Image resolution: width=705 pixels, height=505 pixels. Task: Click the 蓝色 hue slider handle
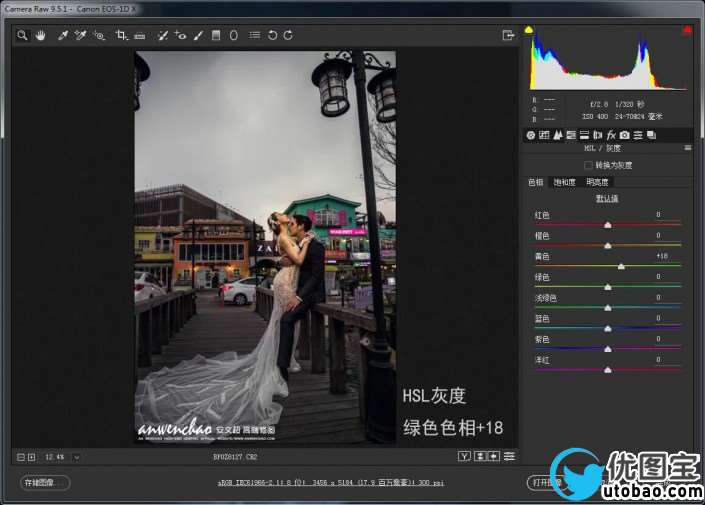point(608,328)
